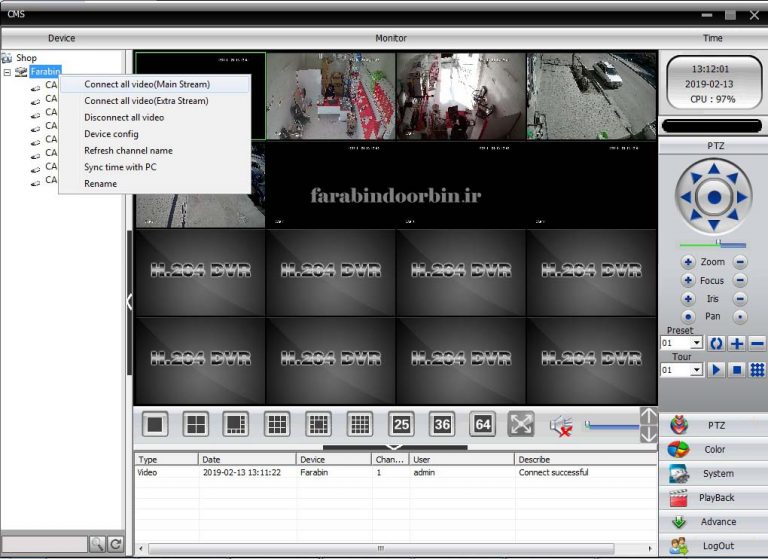This screenshot has height=559, width=768.
Task: Click the LogOut button
Action: pos(714,546)
